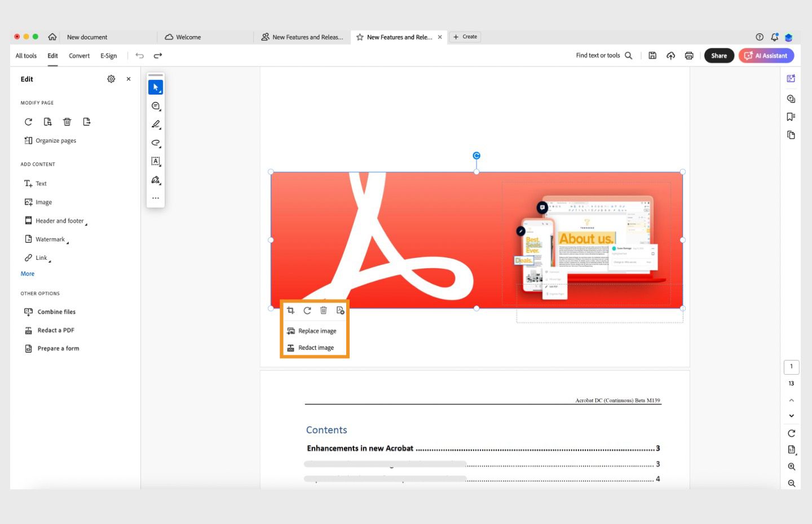812x524 pixels.
Task: Rotate the selected image
Action: click(x=307, y=310)
